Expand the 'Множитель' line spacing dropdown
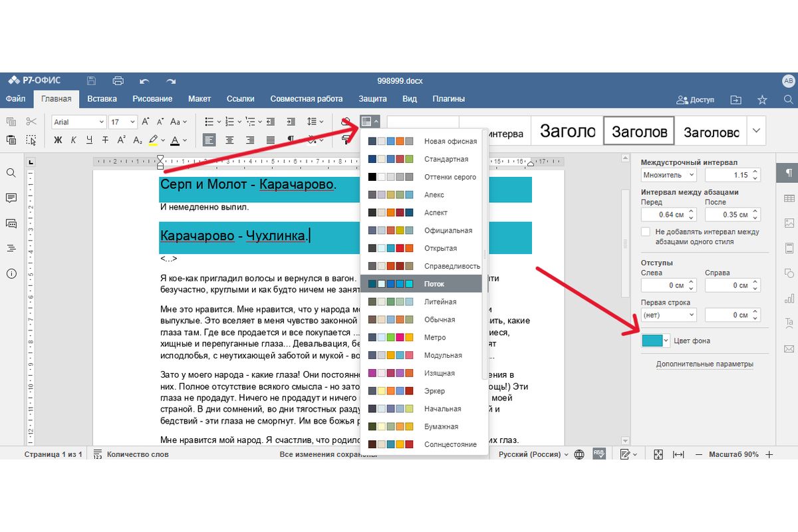The width and height of the screenshot is (798, 532). pos(668,175)
